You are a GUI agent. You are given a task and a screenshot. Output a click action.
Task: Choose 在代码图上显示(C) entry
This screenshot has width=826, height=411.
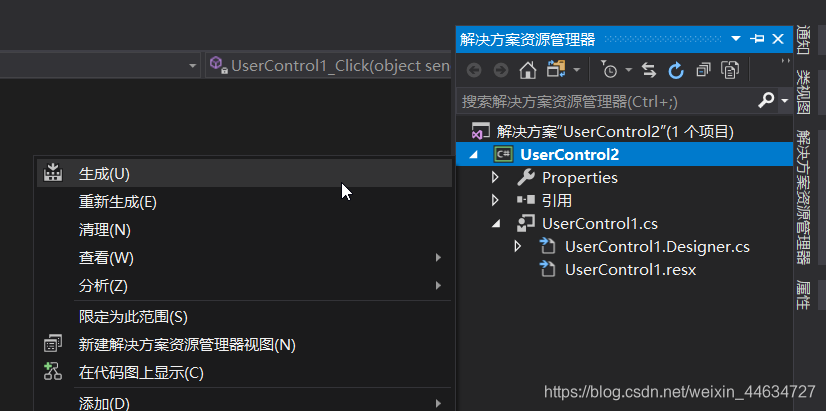[244, 373]
